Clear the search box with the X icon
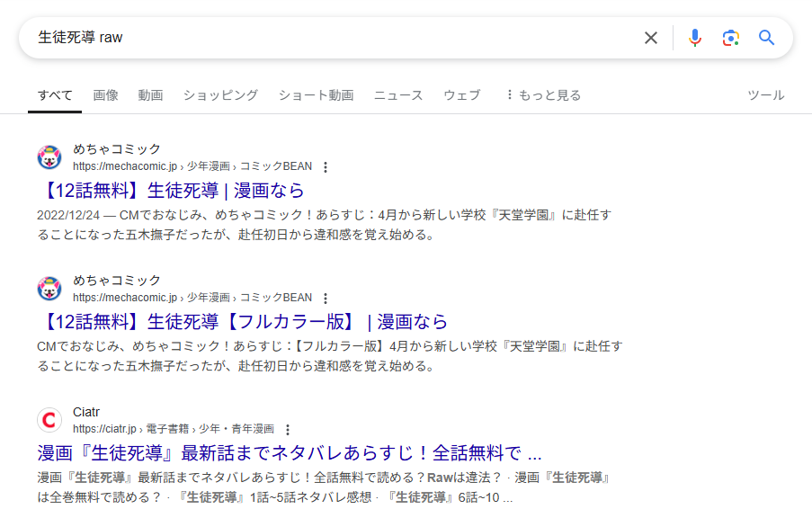Image resolution: width=812 pixels, height=527 pixels. (651, 38)
